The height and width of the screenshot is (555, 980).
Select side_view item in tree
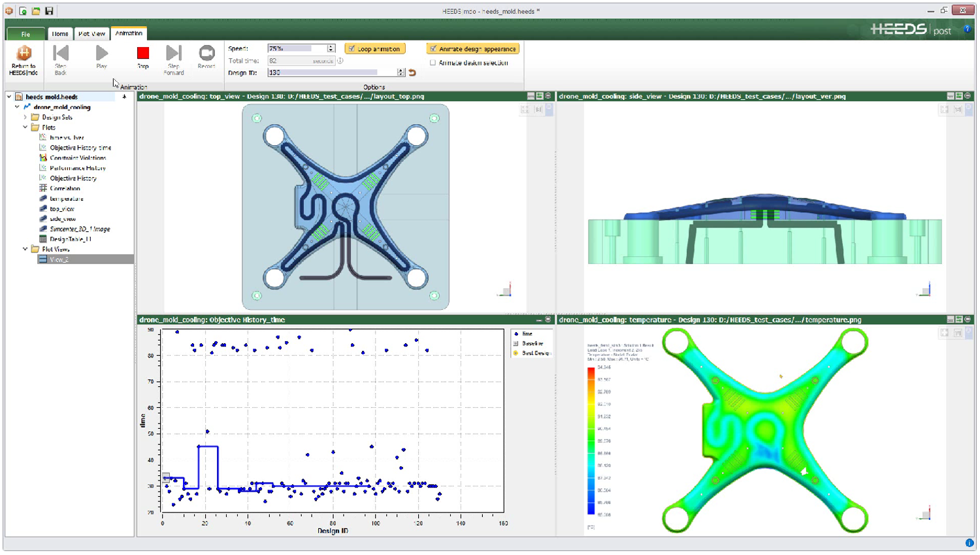63,218
